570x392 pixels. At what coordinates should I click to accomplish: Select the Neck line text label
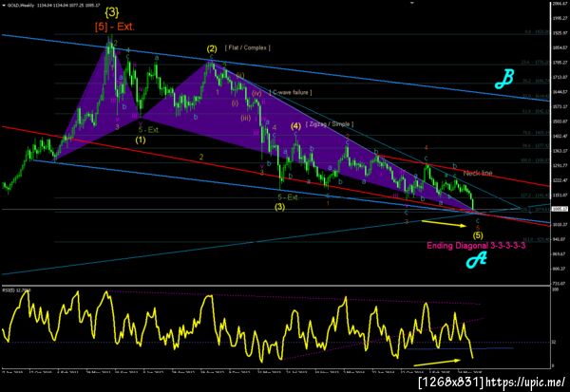(x=478, y=174)
